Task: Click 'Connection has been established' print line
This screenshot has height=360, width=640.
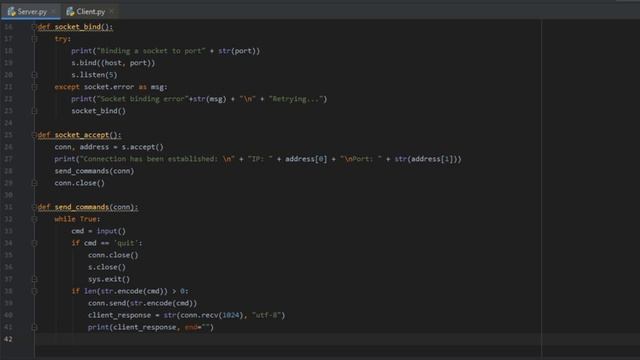Action: point(258,159)
